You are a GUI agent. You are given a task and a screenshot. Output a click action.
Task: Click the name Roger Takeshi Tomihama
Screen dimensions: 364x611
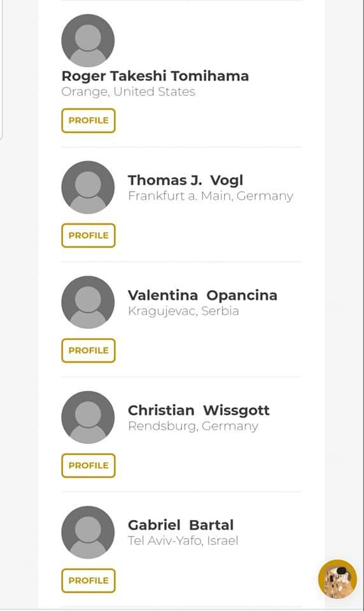pos(155,76)
